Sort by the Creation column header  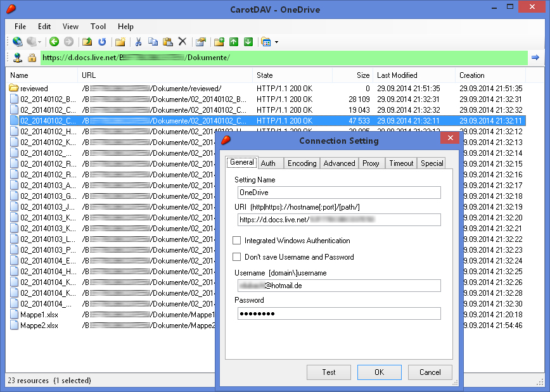[490, 75]
